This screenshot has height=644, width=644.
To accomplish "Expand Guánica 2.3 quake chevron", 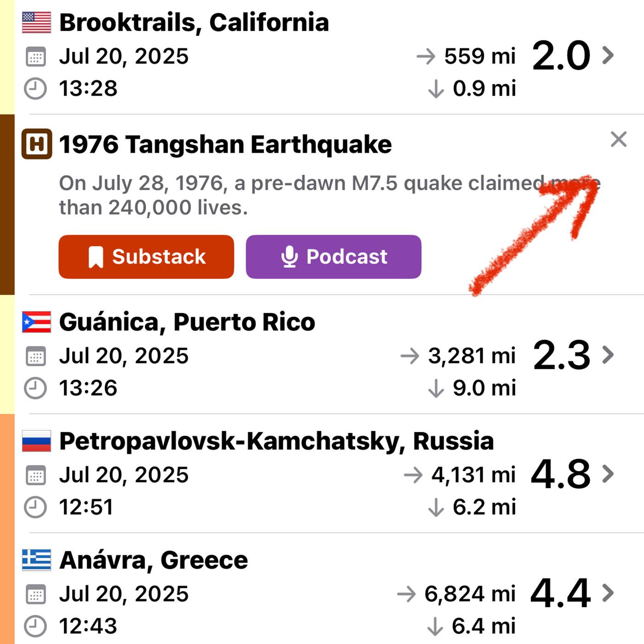I will (608, 355).
